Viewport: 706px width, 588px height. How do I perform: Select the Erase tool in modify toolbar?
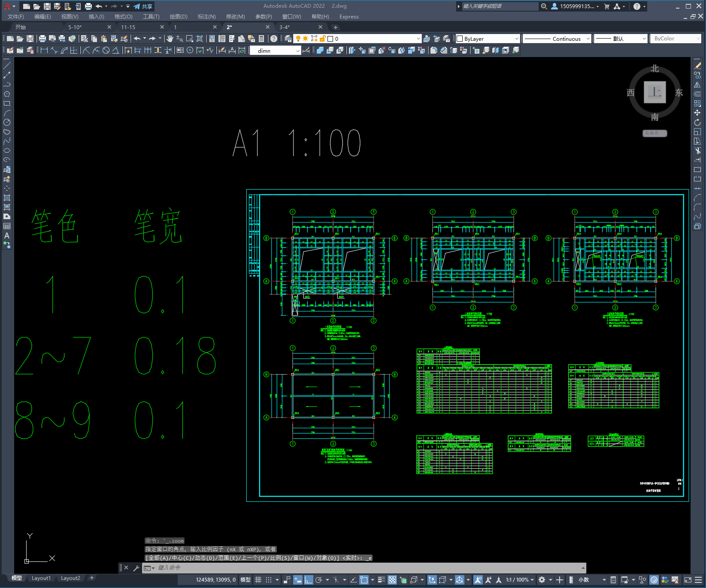(697, 66)
